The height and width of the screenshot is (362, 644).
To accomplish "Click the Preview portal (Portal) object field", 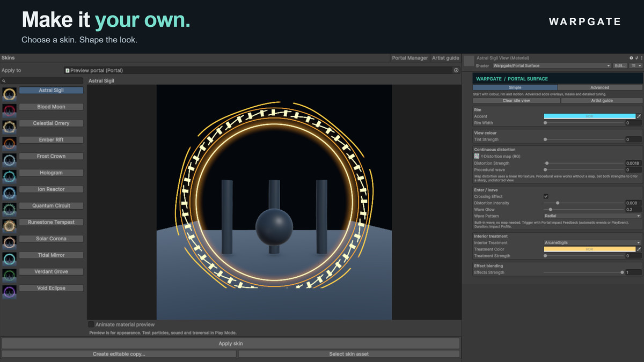I will 262,70.
